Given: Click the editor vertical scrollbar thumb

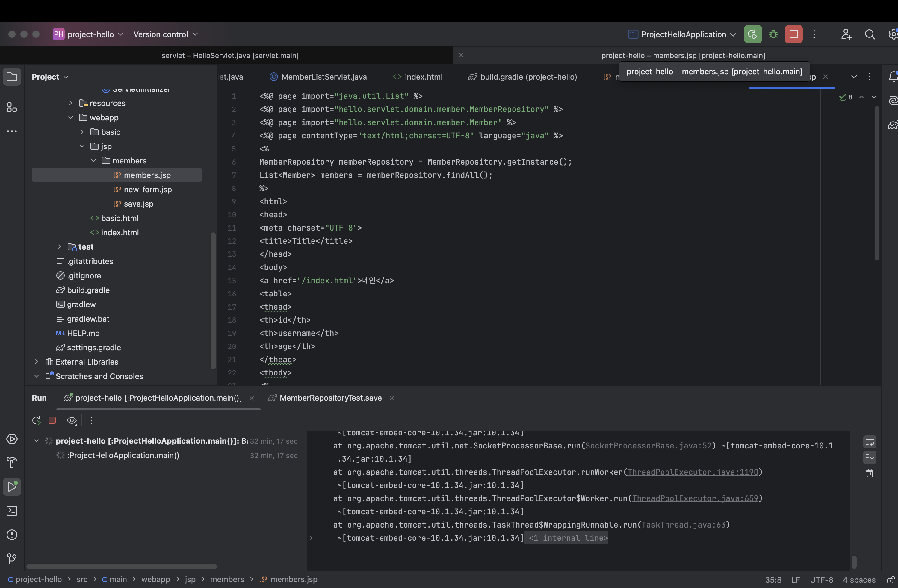Looking at the screenshot, I should [876, 183].
